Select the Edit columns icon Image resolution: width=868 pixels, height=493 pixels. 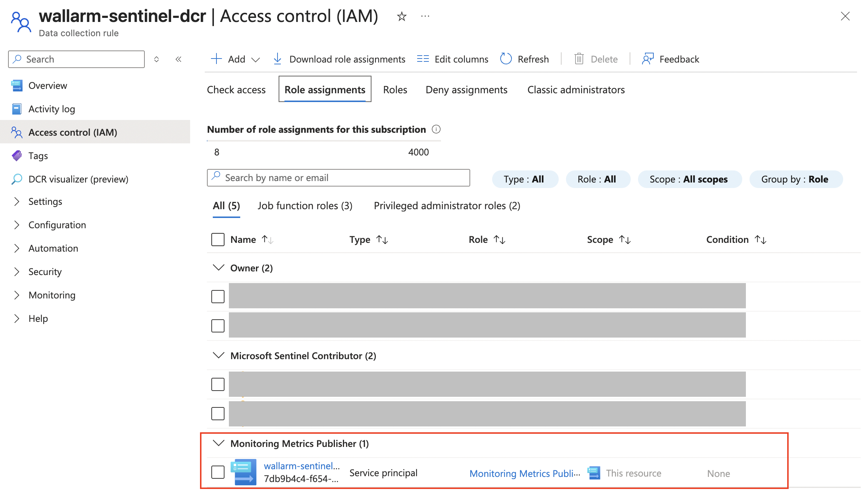click(422, 59)
